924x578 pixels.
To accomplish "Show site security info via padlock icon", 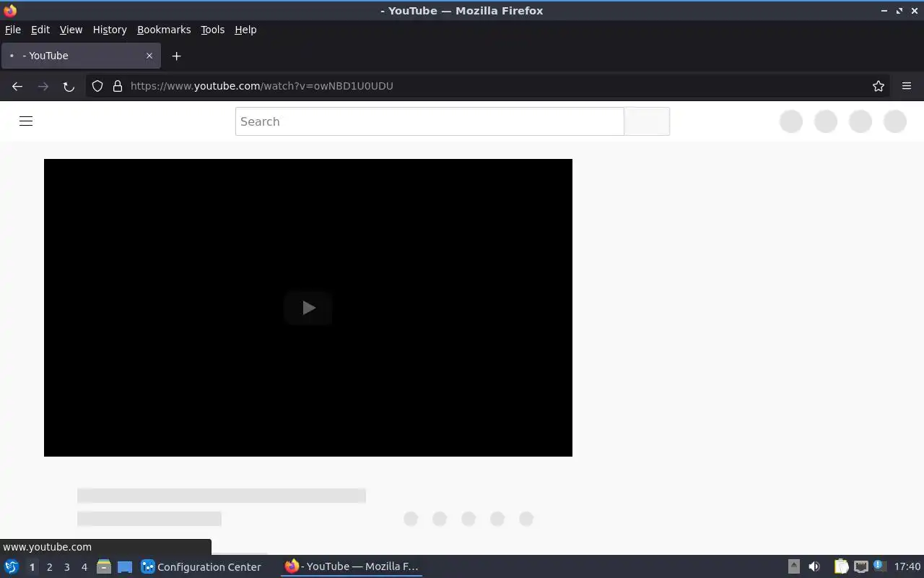I will pos(118,86).
